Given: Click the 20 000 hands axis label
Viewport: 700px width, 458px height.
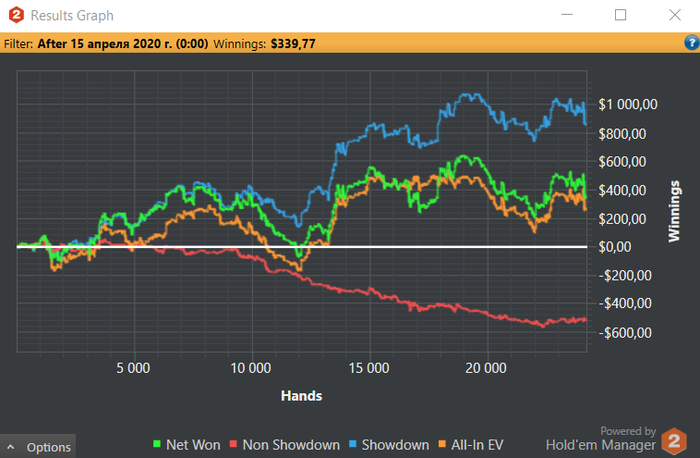Looking at the screenshot, I should coord(486,368).
